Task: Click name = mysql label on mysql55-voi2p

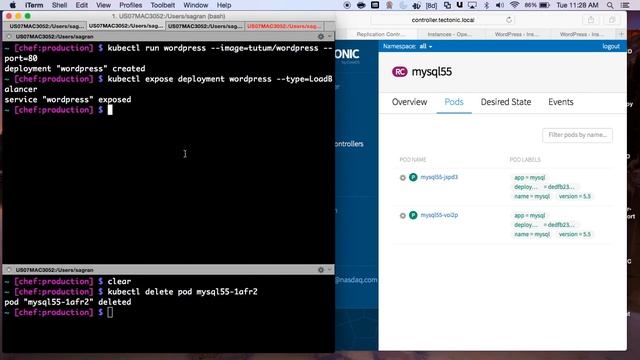Action: tap(532, 234)
